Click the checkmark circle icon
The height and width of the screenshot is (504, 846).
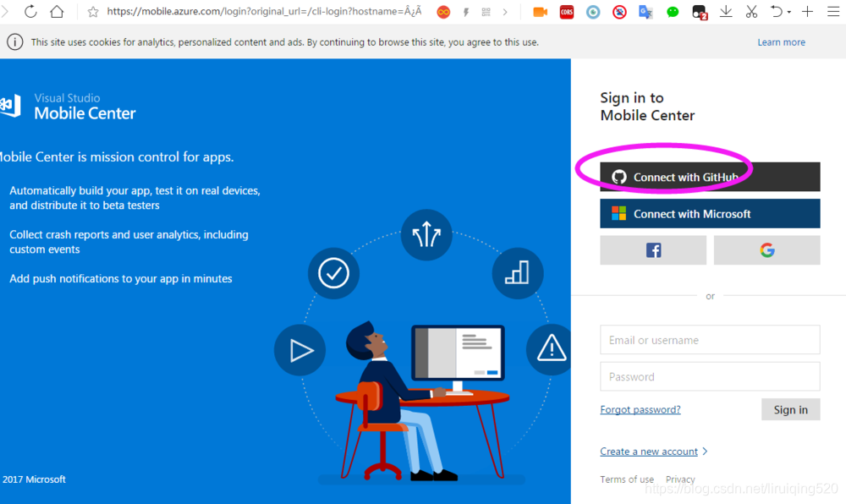coord(333,273)
